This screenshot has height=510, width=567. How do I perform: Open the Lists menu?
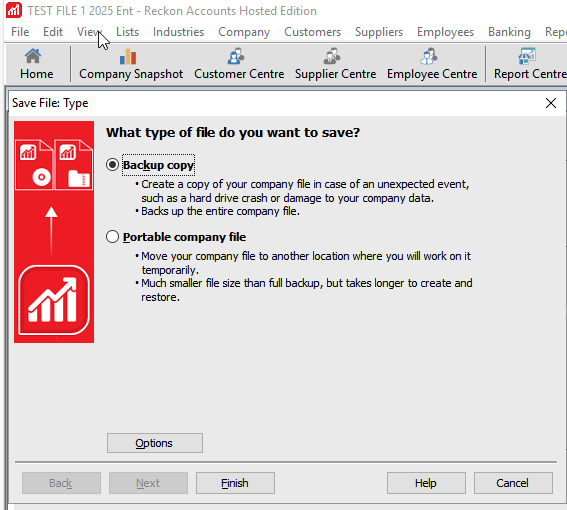(x=127, y=32)
